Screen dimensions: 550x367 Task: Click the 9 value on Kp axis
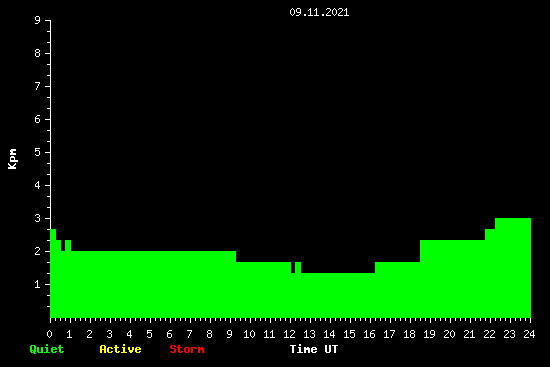(x=38, y=20)
